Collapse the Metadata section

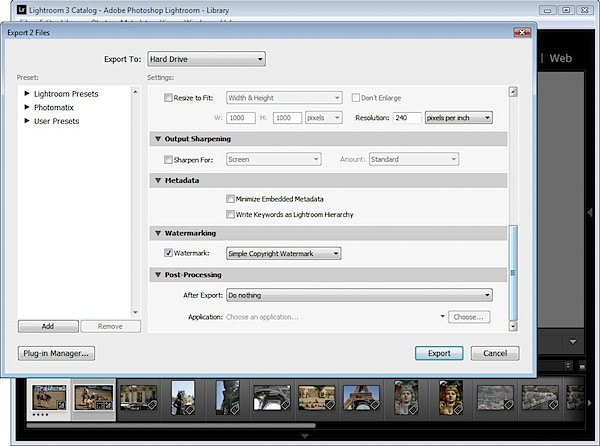158,180
